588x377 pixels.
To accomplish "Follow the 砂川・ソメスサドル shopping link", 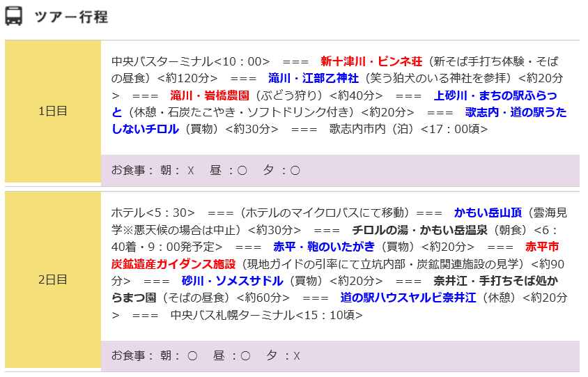I will tap(232, 281).
